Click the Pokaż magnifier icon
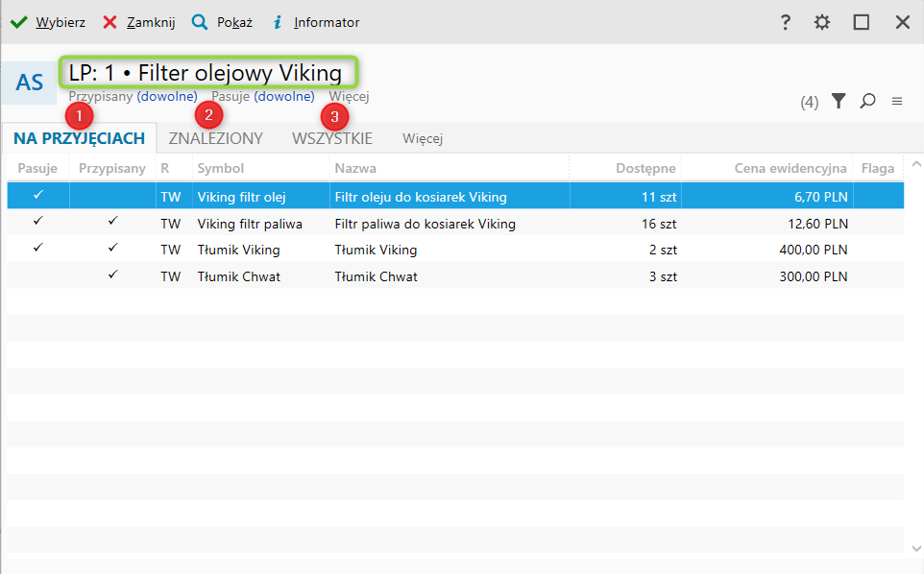 [200, 22]
